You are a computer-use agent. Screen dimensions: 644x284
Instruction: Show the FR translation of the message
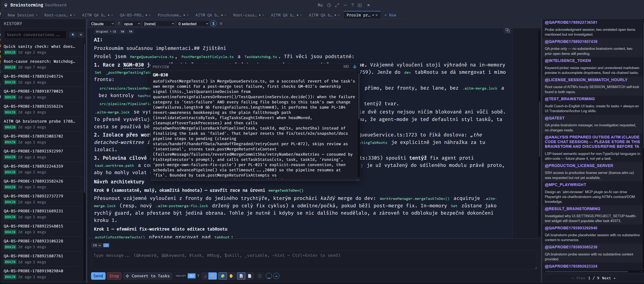click(131, 32)
